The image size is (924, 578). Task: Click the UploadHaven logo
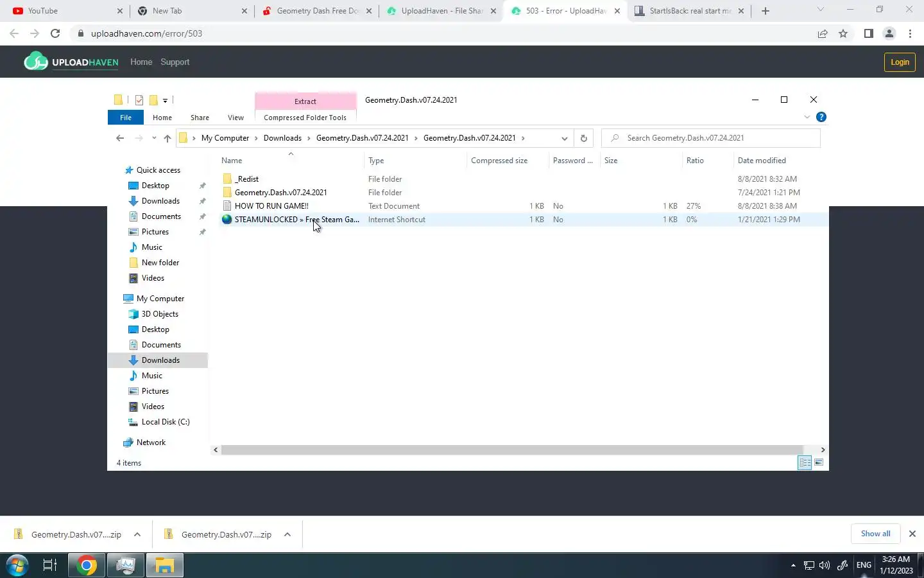click(x=71, y=62)
